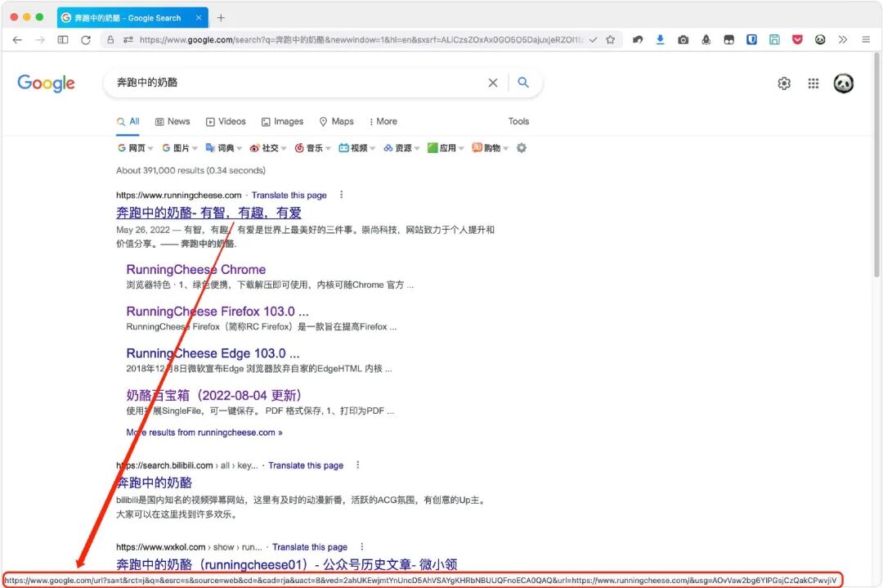Viewport: 883px width, 588px height.
Task: Open the bilibili 奔跑中的奶酪 result
Action: (x=155, y=483)
